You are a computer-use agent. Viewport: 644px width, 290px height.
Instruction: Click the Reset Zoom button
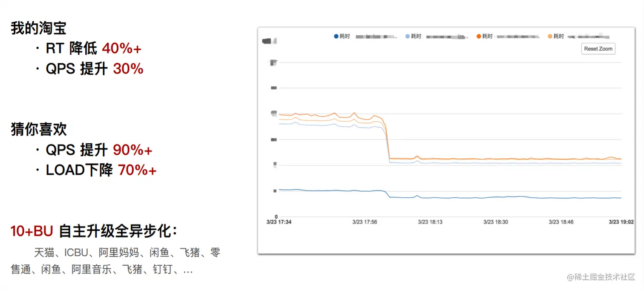(598, 49)
